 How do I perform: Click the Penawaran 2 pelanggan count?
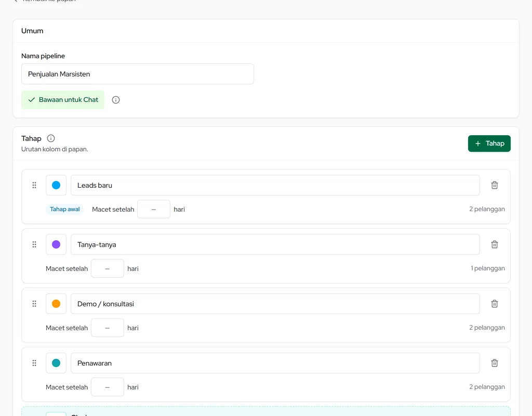coord(487,387)
